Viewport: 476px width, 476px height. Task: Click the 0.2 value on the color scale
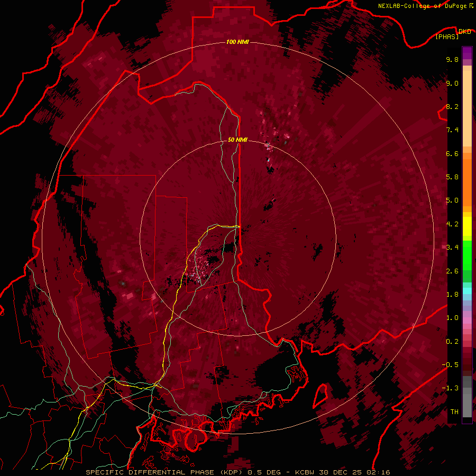(x=452, y=342)
